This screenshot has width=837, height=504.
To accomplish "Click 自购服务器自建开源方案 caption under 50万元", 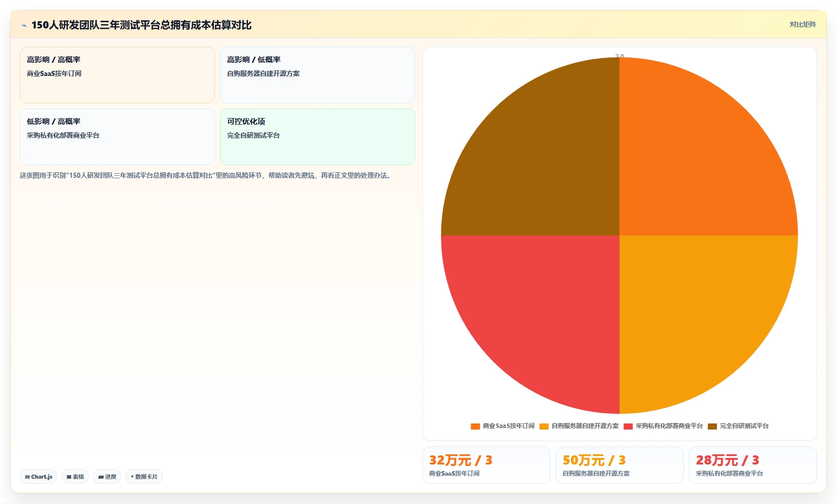I will pyautogui.click(x=596, y=474).
